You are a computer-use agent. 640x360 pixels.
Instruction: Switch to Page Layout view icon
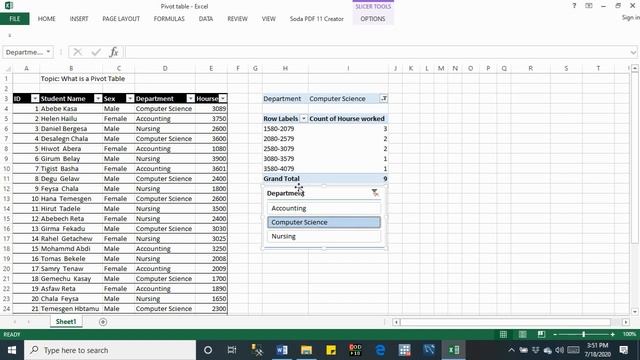coord(522,334)
